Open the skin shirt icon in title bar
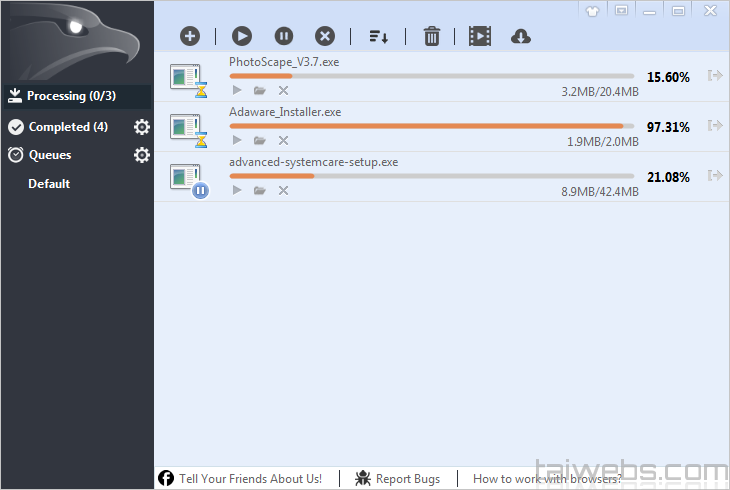 point(592,10)
